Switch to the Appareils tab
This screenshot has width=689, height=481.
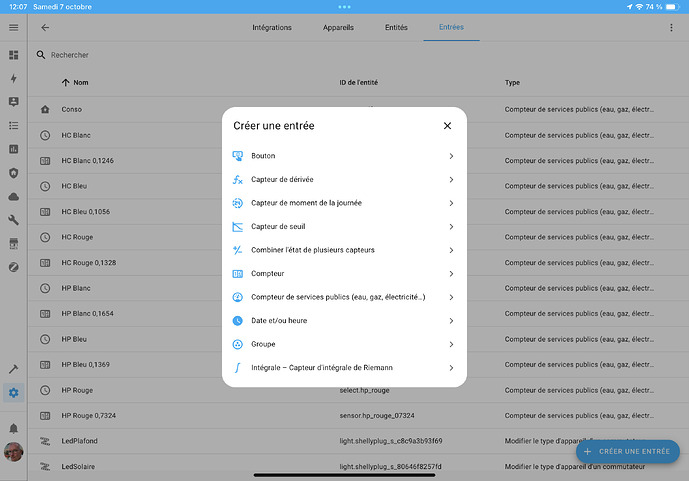tap(338, 27)
